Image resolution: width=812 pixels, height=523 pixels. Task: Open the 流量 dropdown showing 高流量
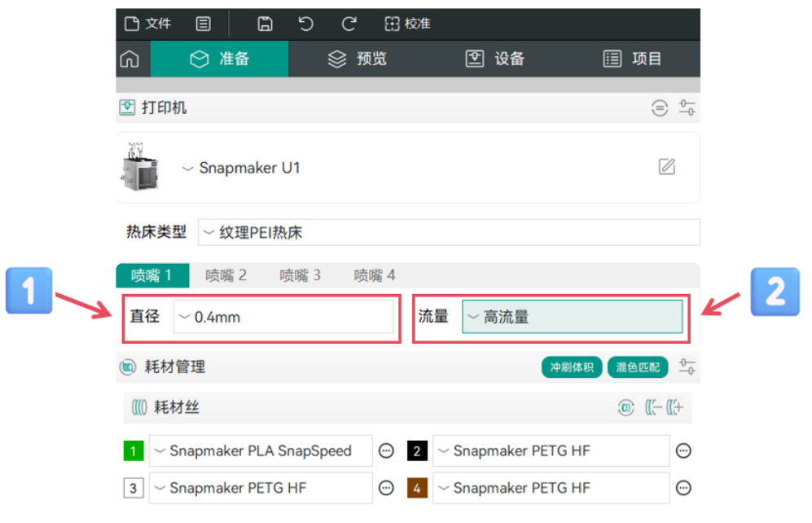(573, 317)
